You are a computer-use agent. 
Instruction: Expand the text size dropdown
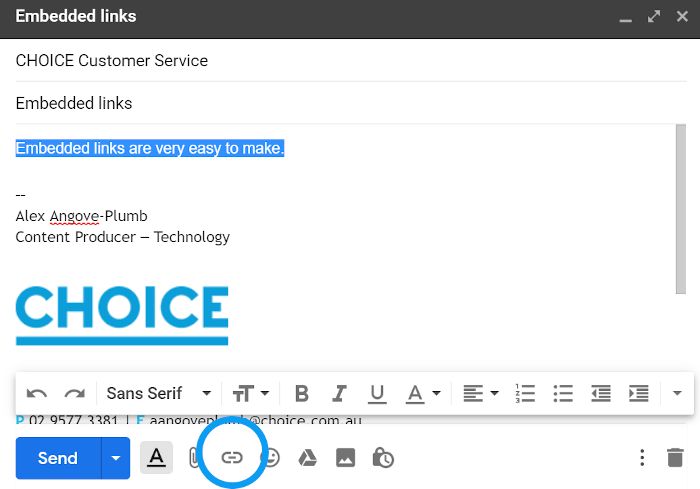pos(251,393)
